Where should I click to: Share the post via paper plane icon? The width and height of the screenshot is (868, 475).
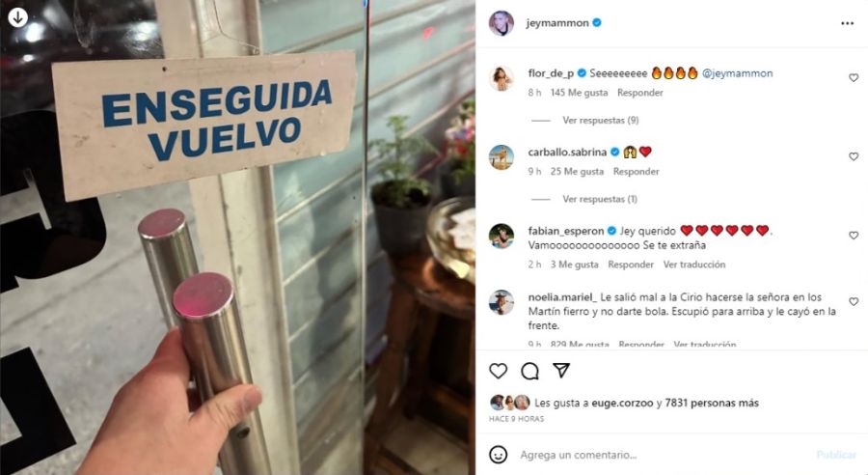click(561, 370)
